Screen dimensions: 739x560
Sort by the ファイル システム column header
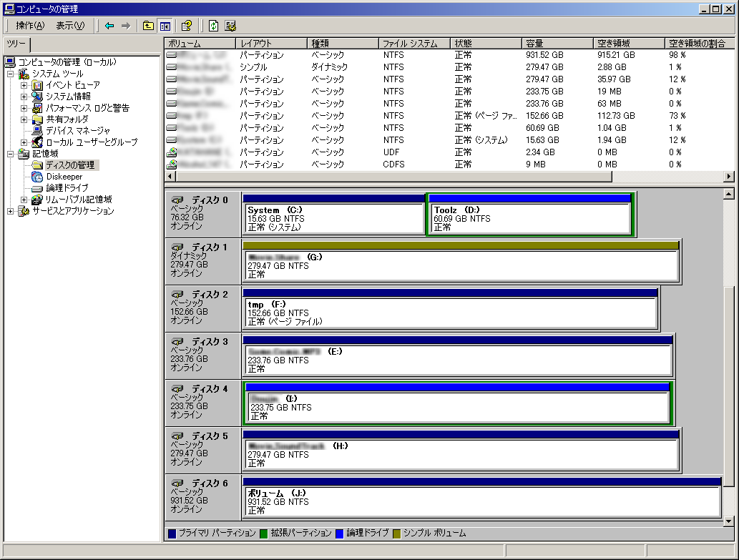[x=415, y=44]
